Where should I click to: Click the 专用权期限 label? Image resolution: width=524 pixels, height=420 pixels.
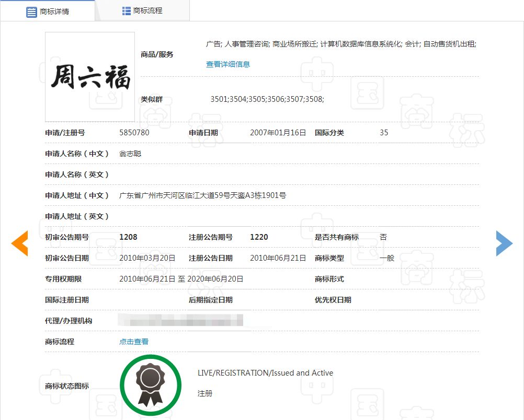63,279
